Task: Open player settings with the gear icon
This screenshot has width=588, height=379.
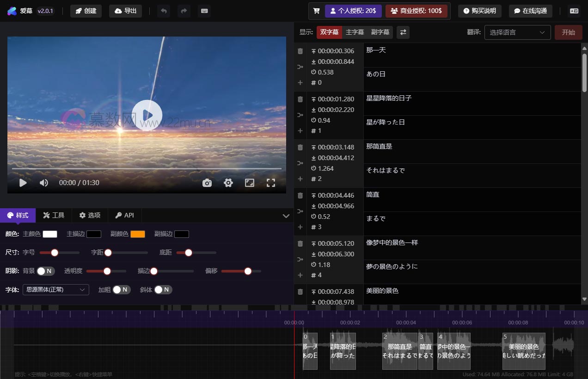Action: (228, 183)
